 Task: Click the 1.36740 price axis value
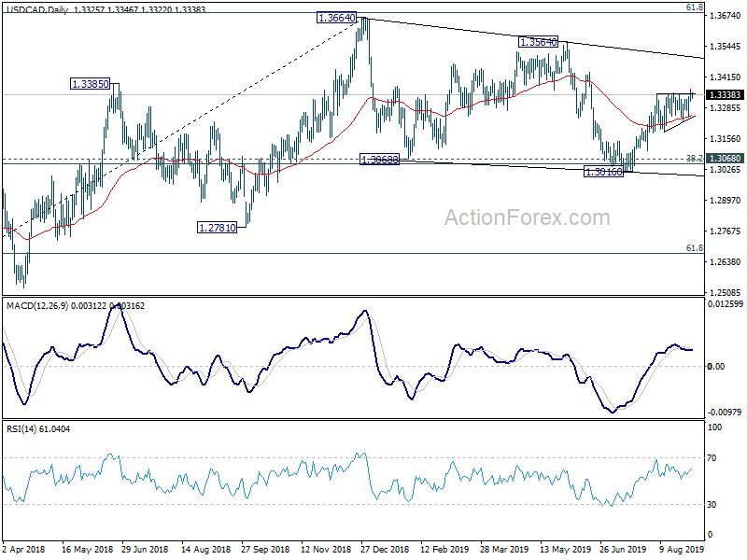click(x=726, y=16)
